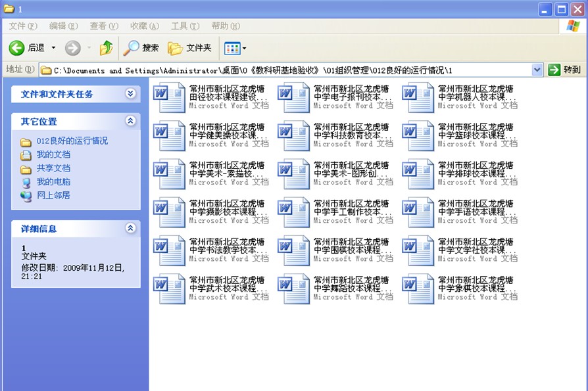Select Word icon of 中学科技教育校本 file
The image size is (588, 391).
[x=293, y=135]
